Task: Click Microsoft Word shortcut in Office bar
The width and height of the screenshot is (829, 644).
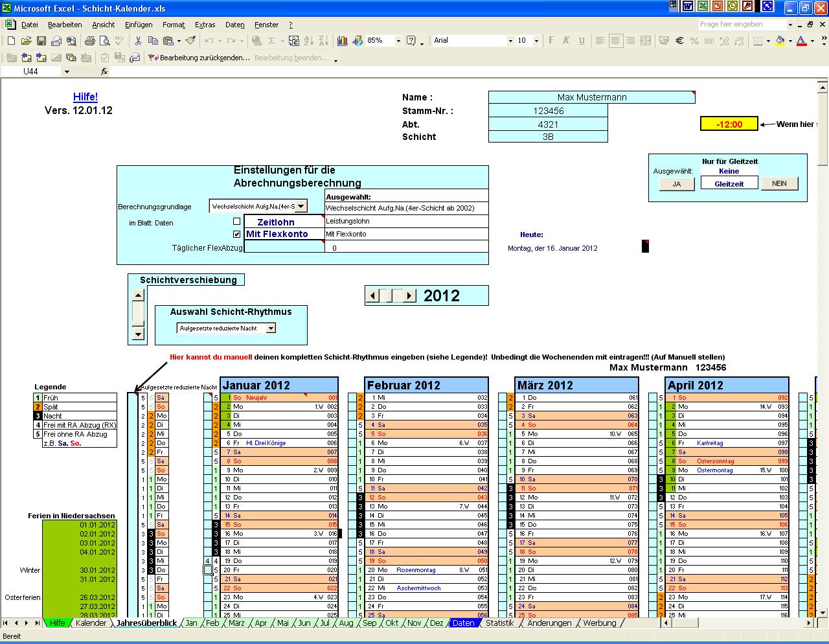Action: 688,6
